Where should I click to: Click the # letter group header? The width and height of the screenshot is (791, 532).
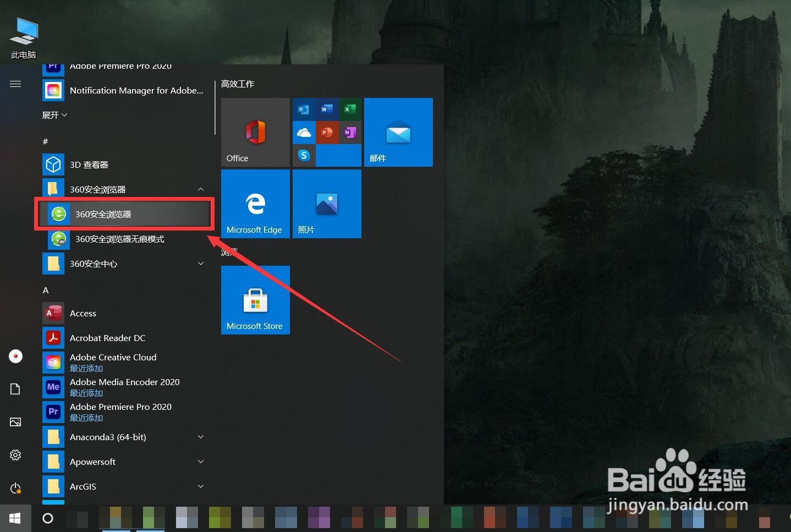coord(45,141)
